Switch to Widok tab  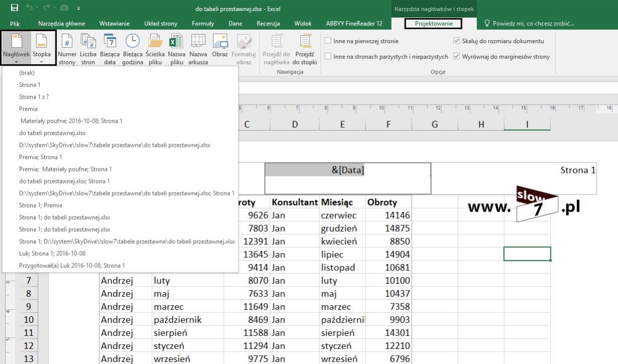pyautogui.click(x=303, y=24)
